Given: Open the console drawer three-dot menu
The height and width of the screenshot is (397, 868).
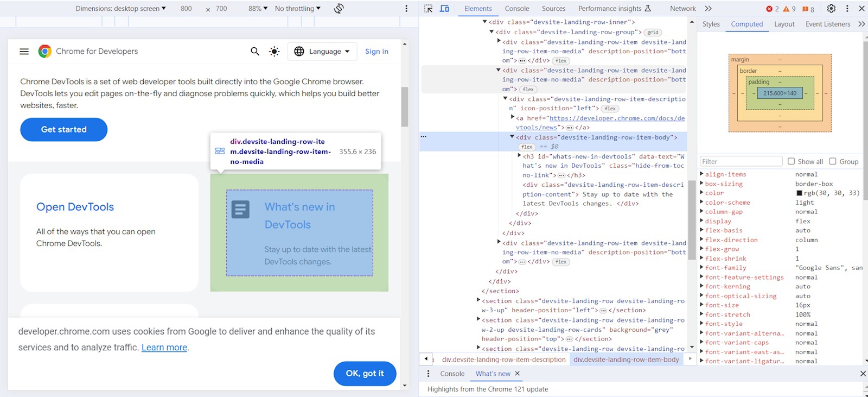Looking at the screenshot, I should [428, 374].
